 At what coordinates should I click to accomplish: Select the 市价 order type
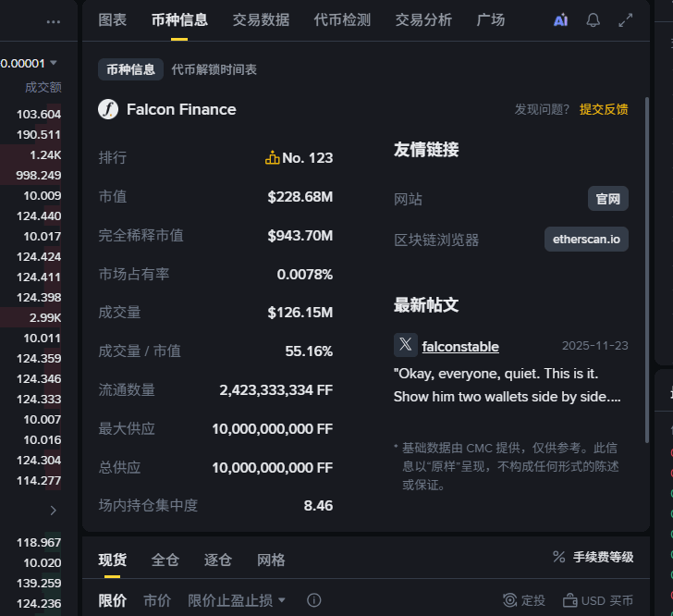157,600
